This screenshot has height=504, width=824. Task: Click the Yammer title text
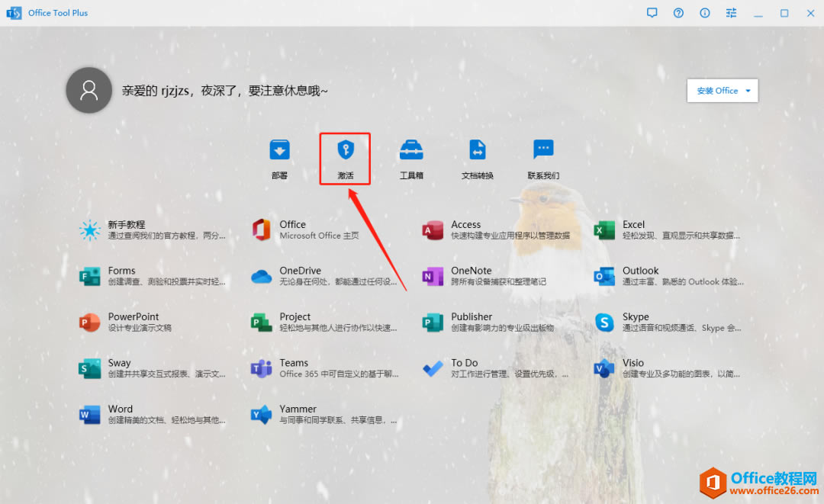tap(298, 409)
